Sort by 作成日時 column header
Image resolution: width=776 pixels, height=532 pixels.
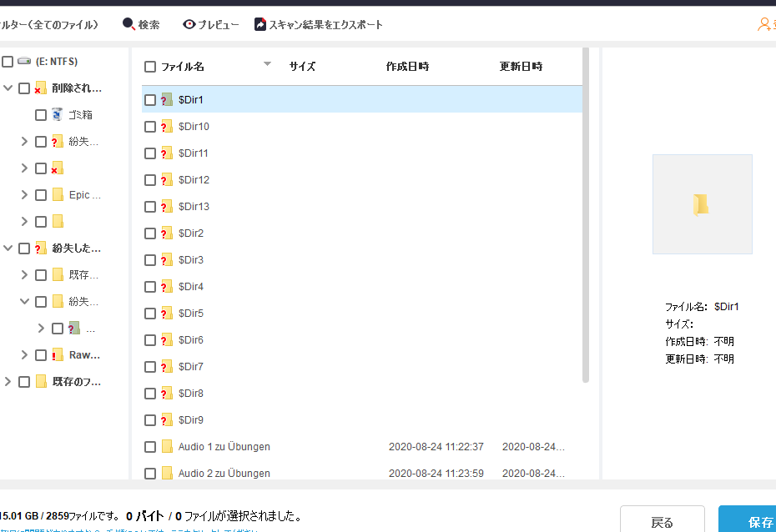[407, 67]
